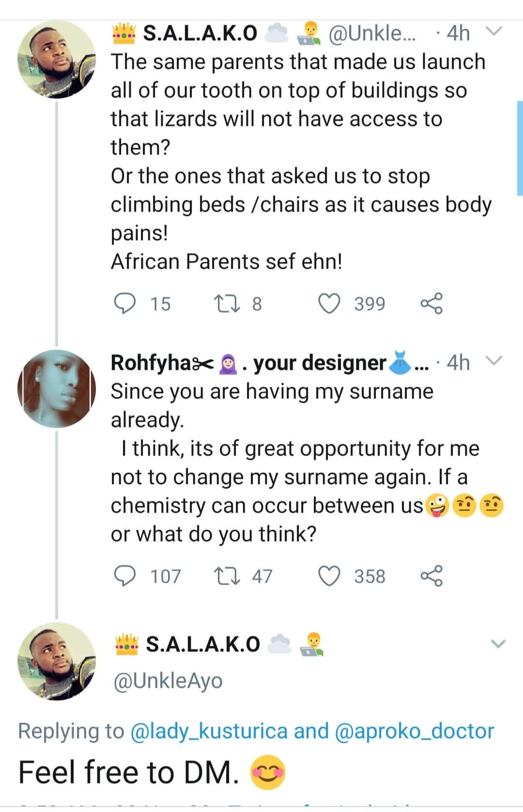Screen dimensions: 523x812
Task: Open the @aproko_doctor profile link
Action: [x=414, y=731]
